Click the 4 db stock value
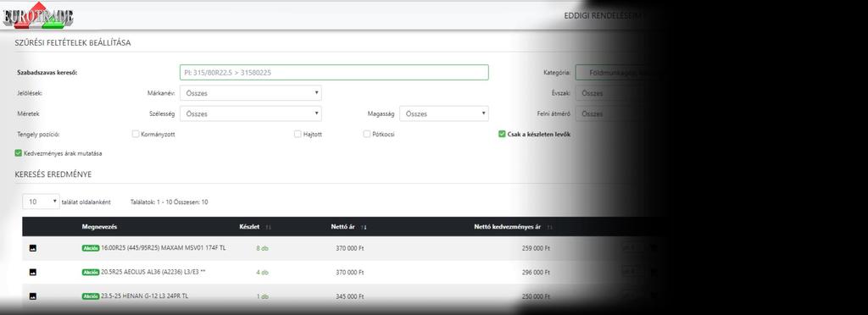 (263, 273)
